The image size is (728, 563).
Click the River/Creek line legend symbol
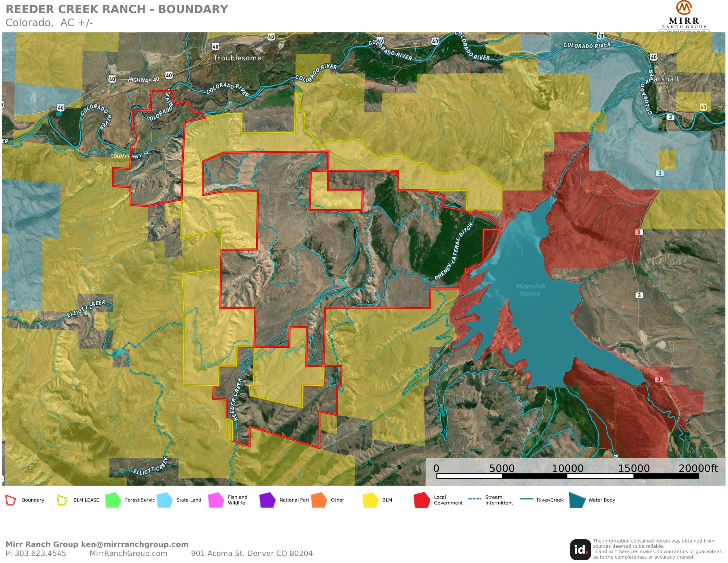[526, 499]
